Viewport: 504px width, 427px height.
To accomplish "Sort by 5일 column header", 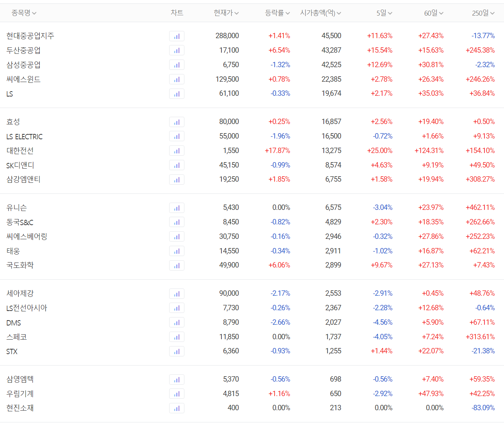I will click(384, 13).
